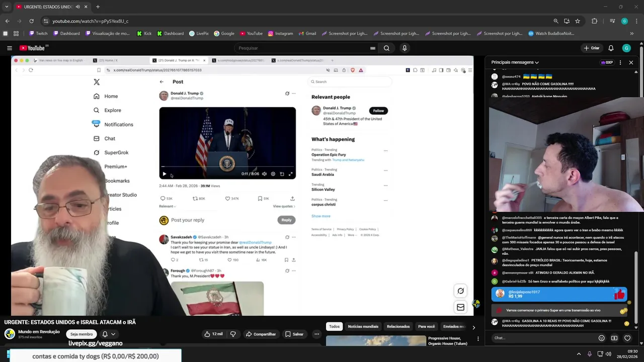Reload the page with refresh icon
This screenshot has width=644, height=362.
[x=31, y=21]
